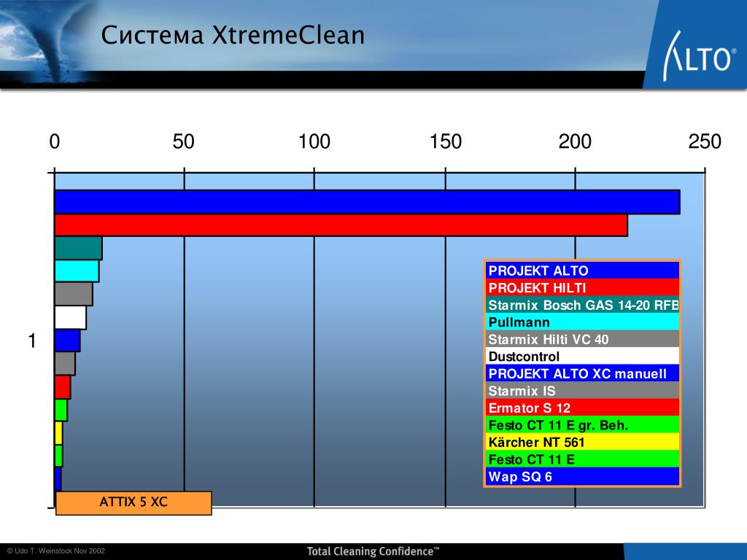Click the axis value 250

point(705,141)
